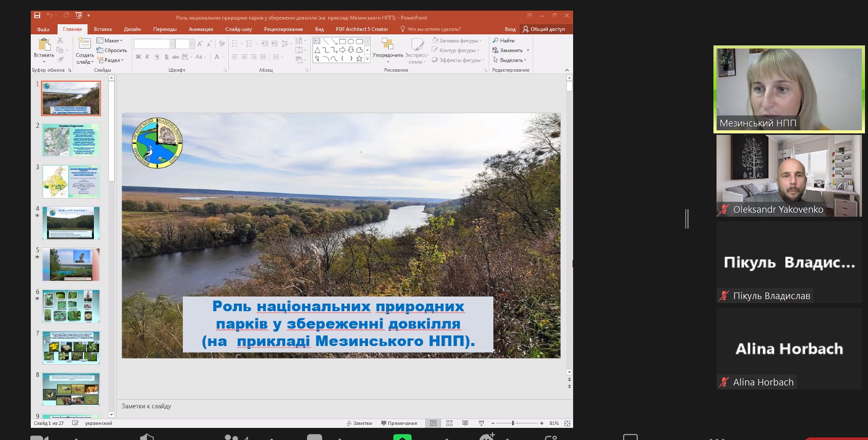Click fit slide to window icon

coord(567,423)
